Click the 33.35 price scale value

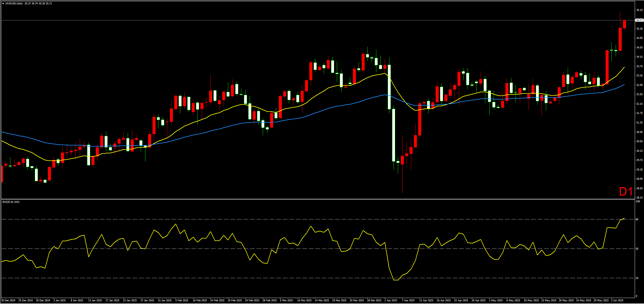coord(639,76)
